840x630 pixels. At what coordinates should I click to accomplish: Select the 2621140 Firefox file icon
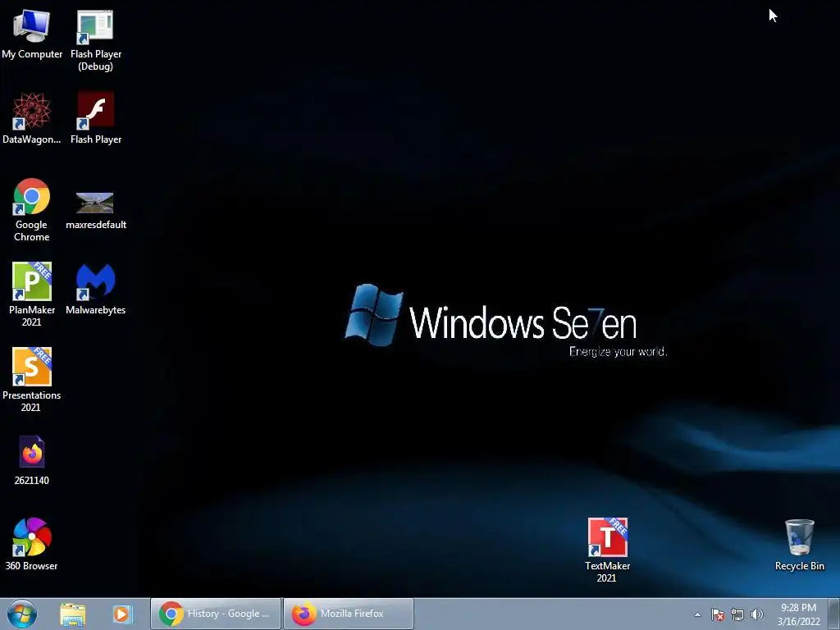pos(32,460)
